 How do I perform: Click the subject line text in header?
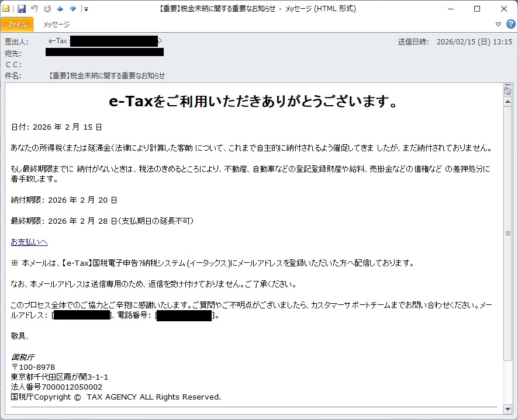(x=108, y=75)
